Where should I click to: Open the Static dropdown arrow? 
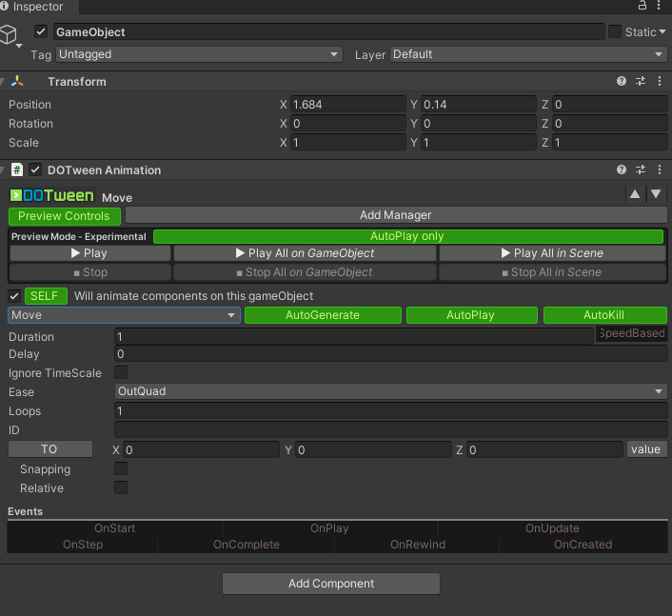(x=662, y=31)
